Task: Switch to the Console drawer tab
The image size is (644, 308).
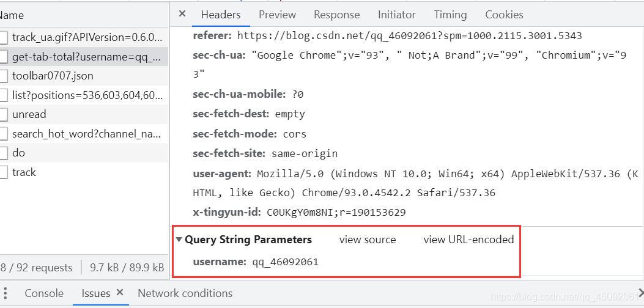Action: click(x=44, y=293)
